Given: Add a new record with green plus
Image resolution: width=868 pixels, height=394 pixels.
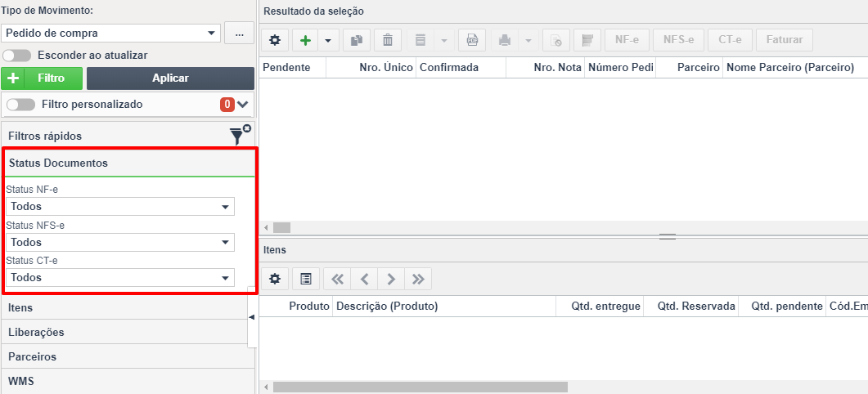Looking at the screenshot, I should coord(305,40).
